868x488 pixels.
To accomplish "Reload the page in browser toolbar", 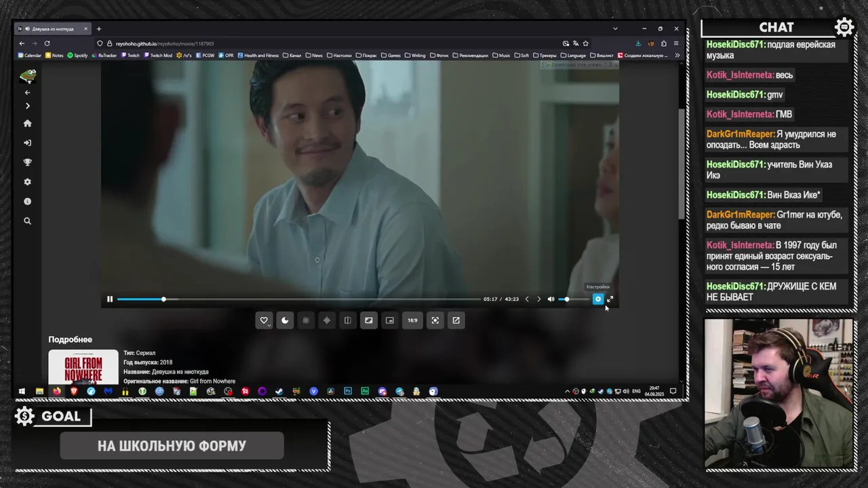I will coord(47,43).
